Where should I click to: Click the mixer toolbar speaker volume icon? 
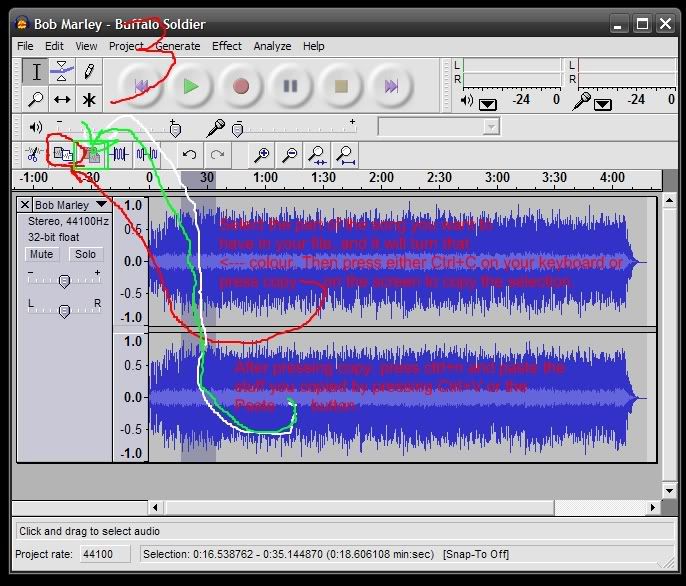(36, 127)
